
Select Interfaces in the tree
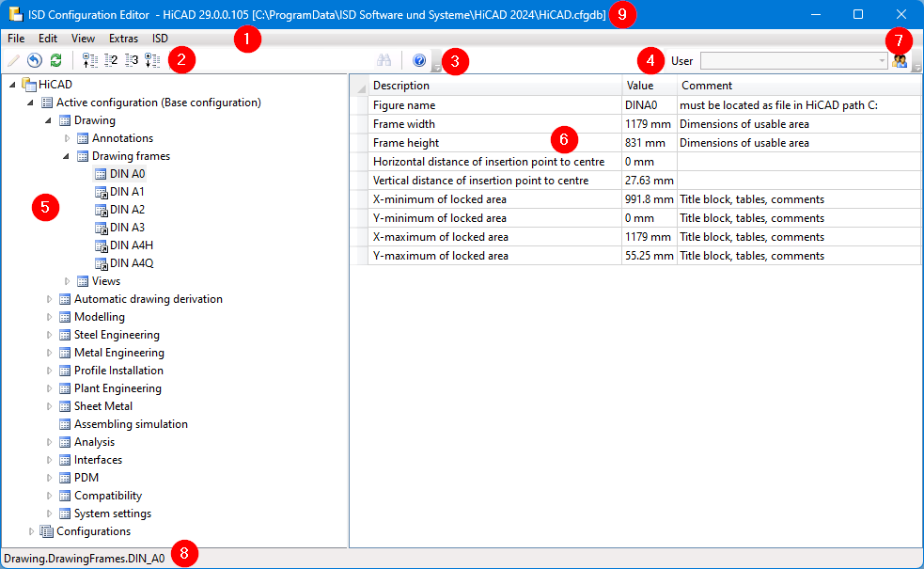click(x=99, y=460)
